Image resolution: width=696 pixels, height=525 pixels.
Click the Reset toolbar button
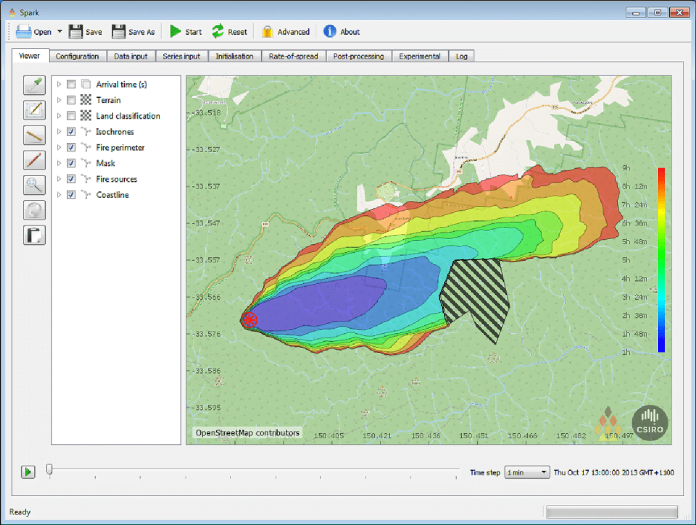click(229, 32)
